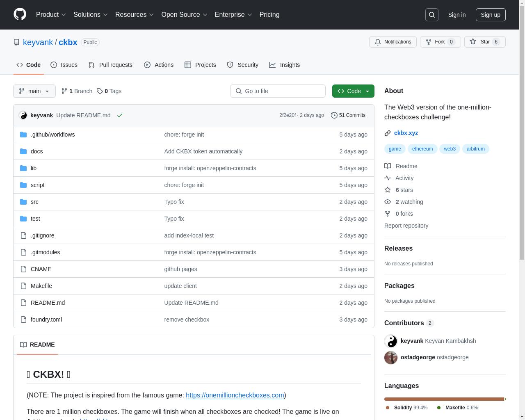This screenshot has width=525, height=420.
Task: Switch to the Issues tab
Action: coord(64,65)
